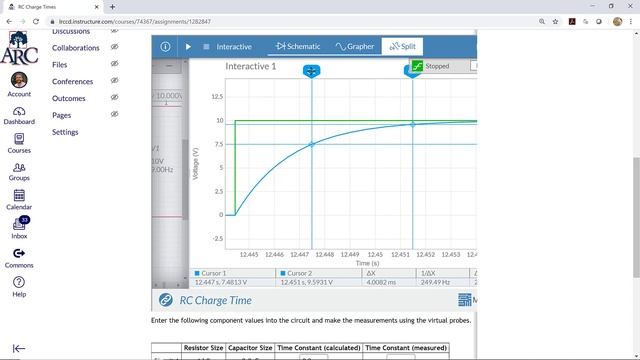Open the Interactive simulation mode selector
This screenshot has width=640, height=360.
(234, 47)
